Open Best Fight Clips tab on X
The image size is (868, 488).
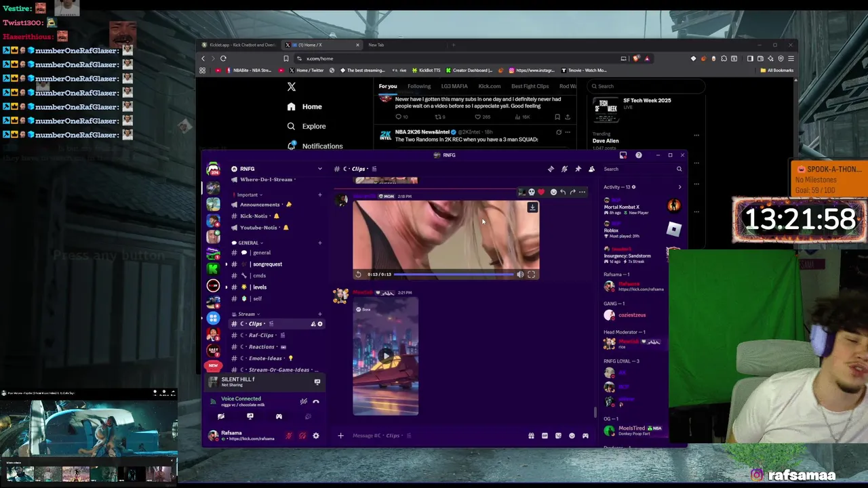click(x=530, y=86)
